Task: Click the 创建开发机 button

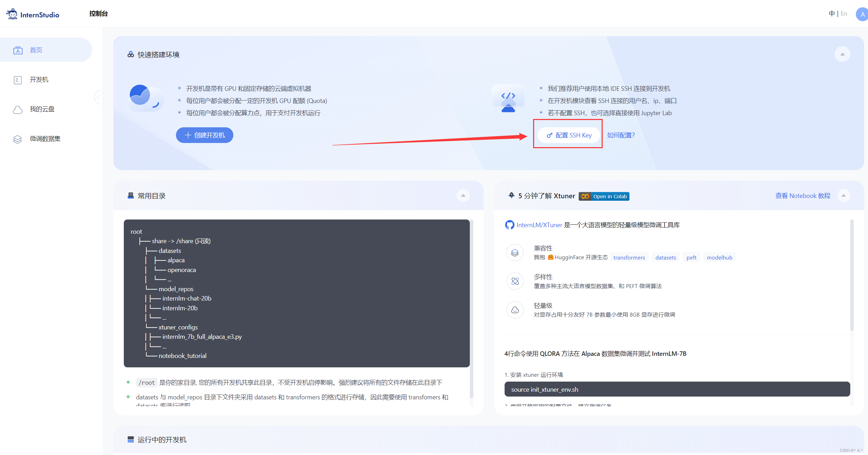Action: pyautogui.click(x=204, y=135)
